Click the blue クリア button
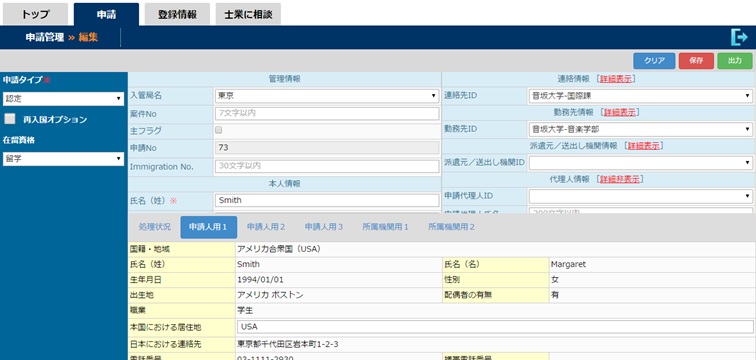Image resolution: width=756 pixels, height=360 pixels. 654,61
